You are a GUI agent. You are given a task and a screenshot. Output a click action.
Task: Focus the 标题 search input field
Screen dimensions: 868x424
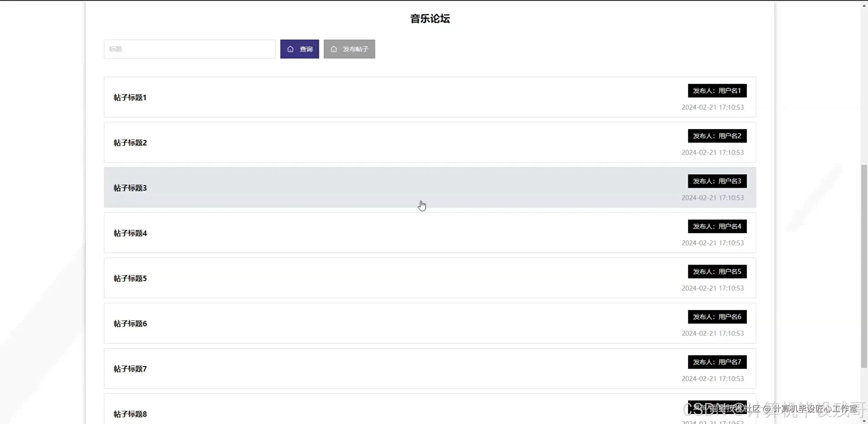tap(190, 49)
